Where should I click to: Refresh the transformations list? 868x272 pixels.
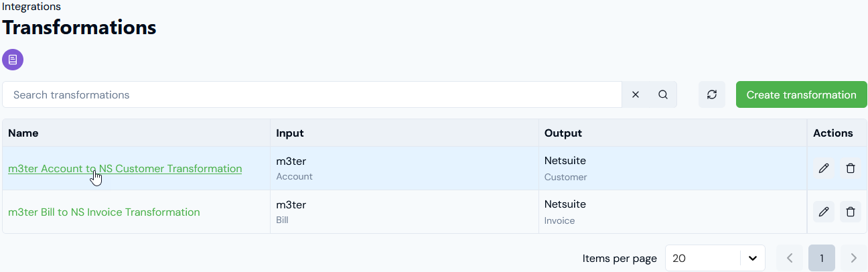[x=712, y=94]
